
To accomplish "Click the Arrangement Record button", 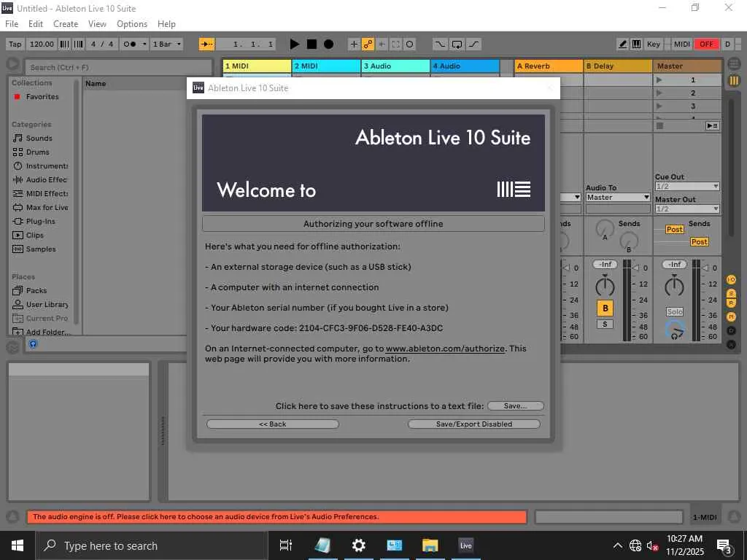I will coord(329,44).
